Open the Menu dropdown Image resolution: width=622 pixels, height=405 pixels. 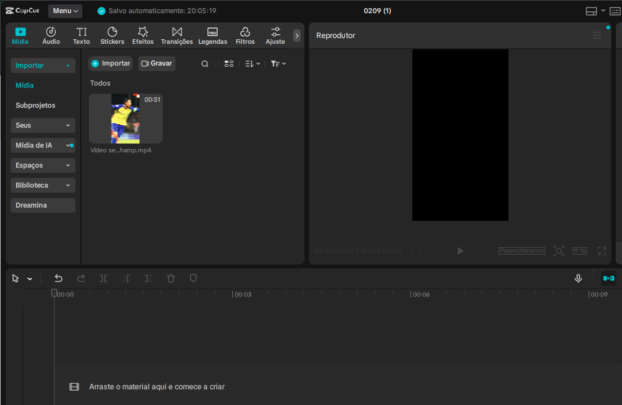(x=64, y=11)
